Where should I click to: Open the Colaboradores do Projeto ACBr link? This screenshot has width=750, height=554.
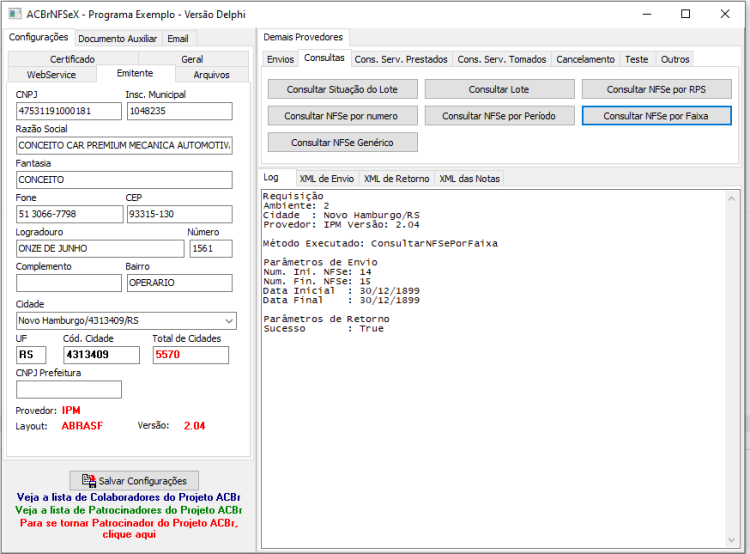(x=128, y=497)
